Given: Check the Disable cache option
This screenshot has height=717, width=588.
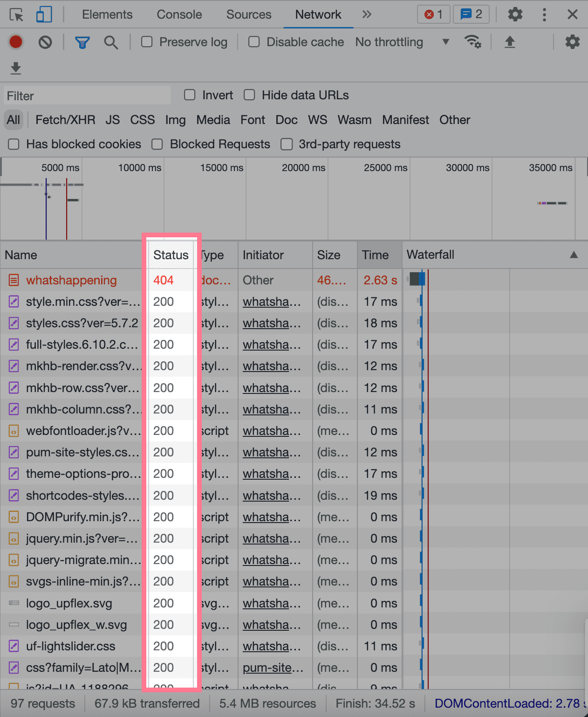Looking at the screenshot, I should (254, 42).
